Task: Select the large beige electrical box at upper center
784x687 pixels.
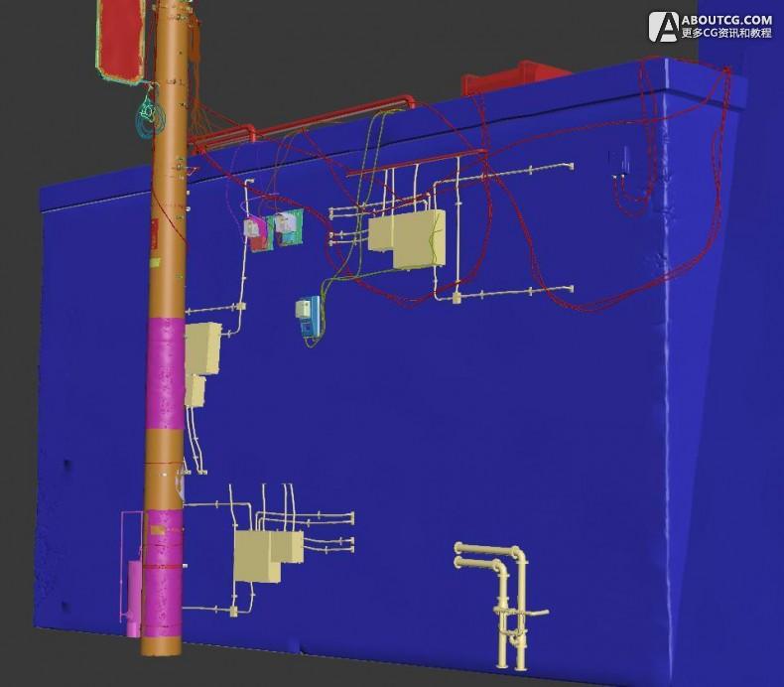Action: point(407,239)
